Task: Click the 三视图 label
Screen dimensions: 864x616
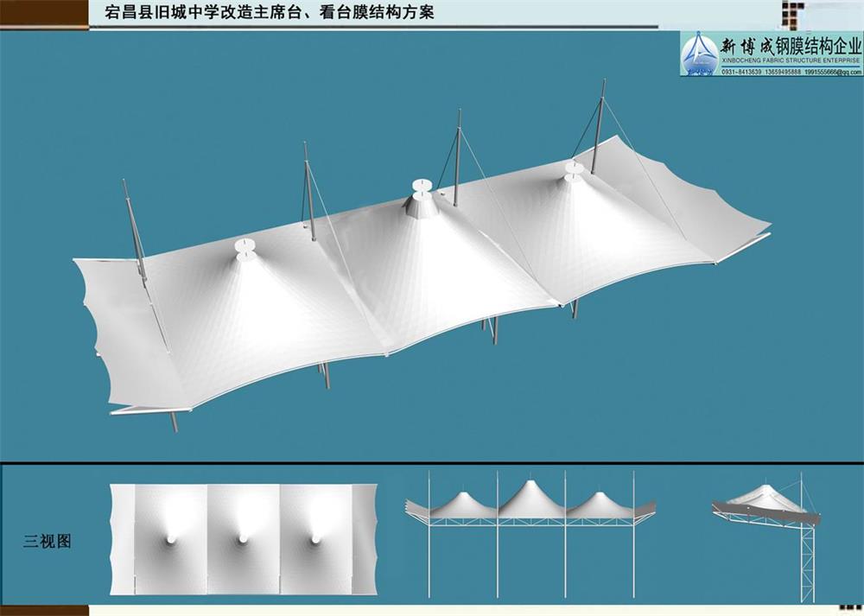Action: tap(48, 541)
